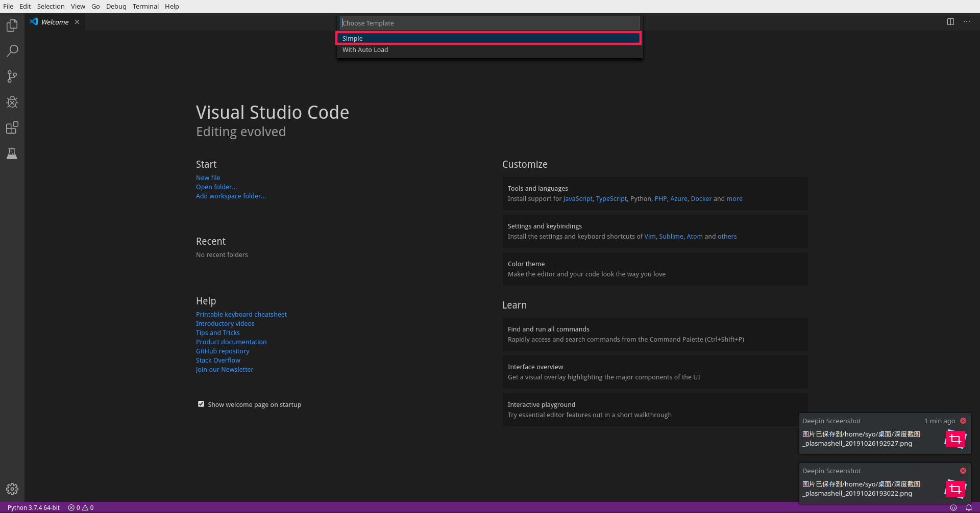
Task: Open the Debug sidebar icon
Action: (12, 102)
